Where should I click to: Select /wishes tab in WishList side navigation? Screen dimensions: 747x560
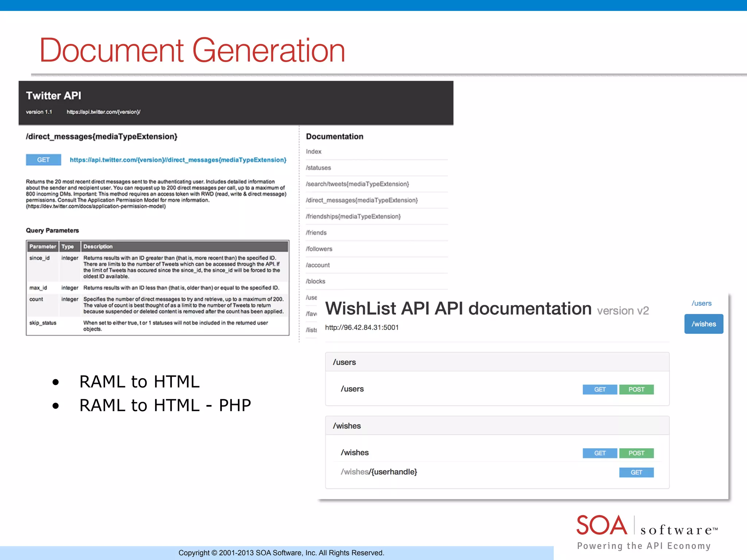coord(704,324)
